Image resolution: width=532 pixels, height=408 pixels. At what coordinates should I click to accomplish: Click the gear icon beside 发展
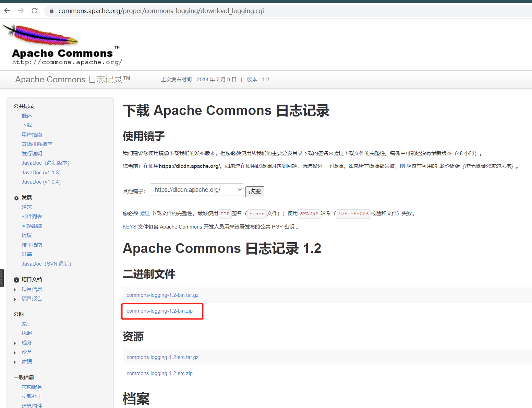(16, 198)
